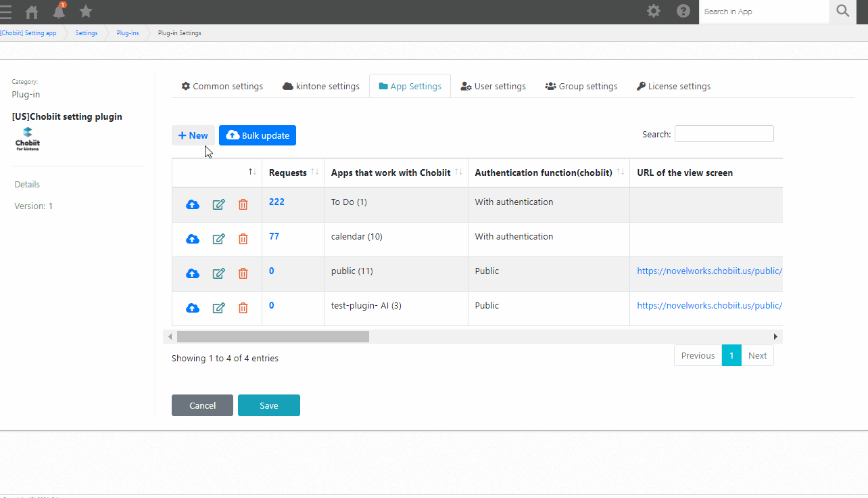The height and width of the screenshot is (498, 868).
Task: Open the help question mark menu
Action: pos(683,12)
